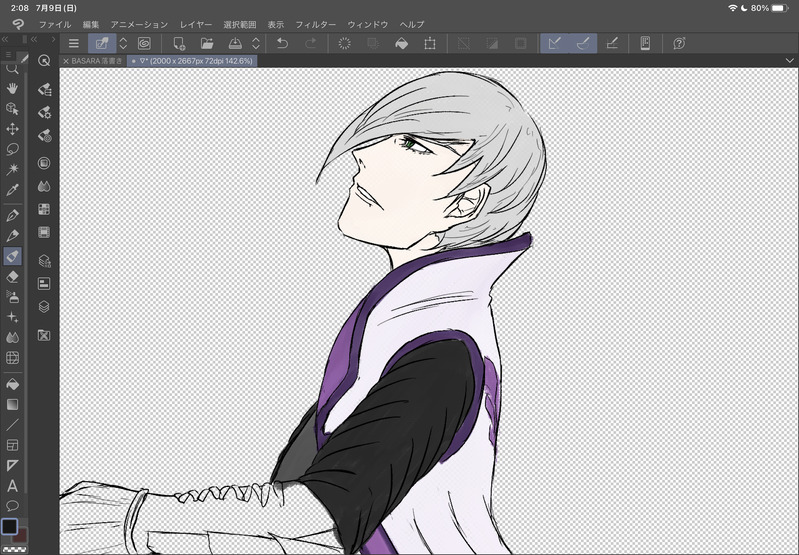The image size is (799, 555).
Task: Toggle Snap to Special Ruler
Action: [583, 43]
